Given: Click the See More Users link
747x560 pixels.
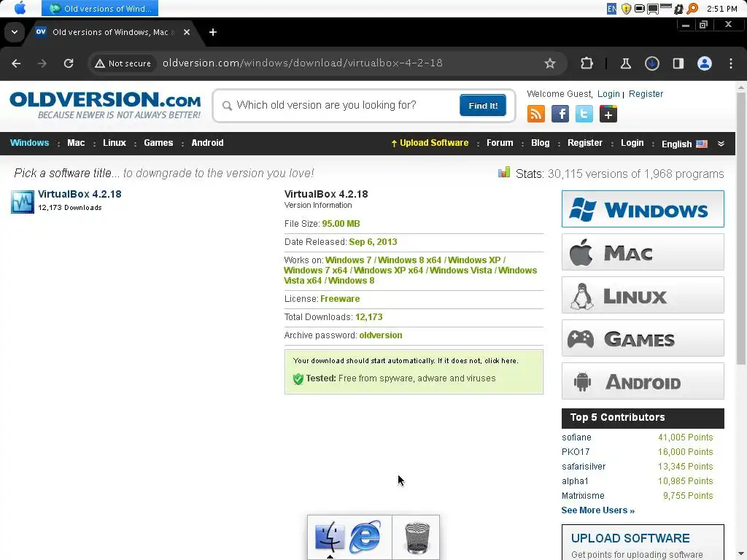Looking at the screenshot, I should [x=598, y=510].
